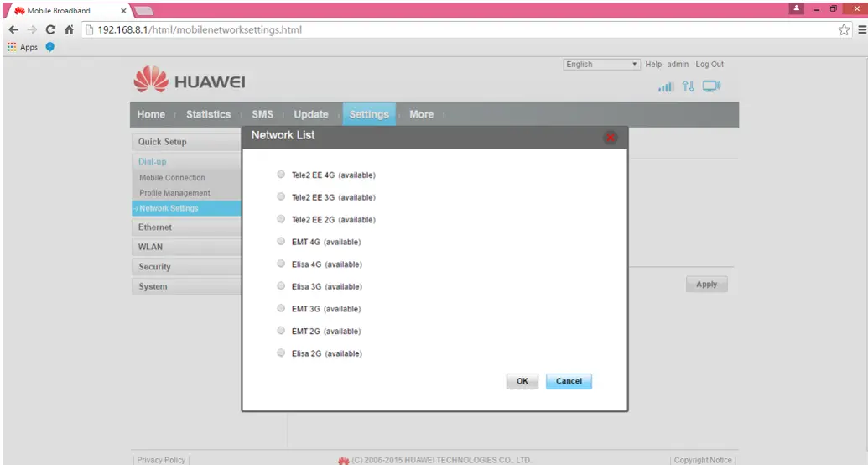Open the Help link
The height and width of the screenshot is (465, 868).
coord(653,65)
